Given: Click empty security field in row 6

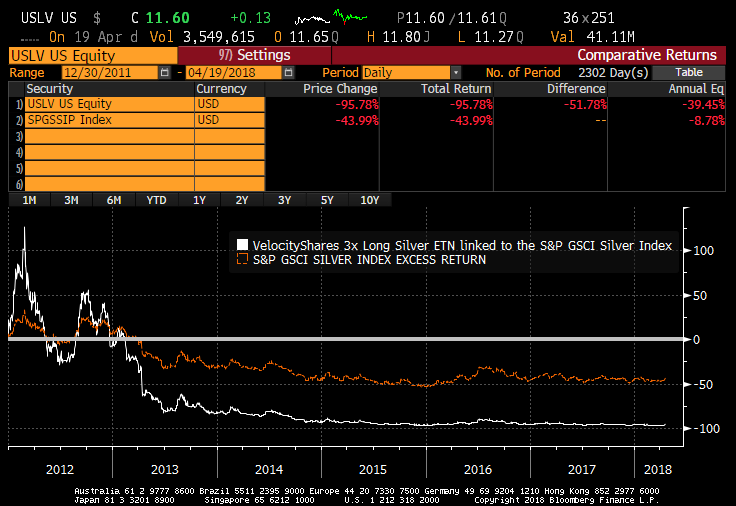Looking at the screenshot, I should (109, 184).
